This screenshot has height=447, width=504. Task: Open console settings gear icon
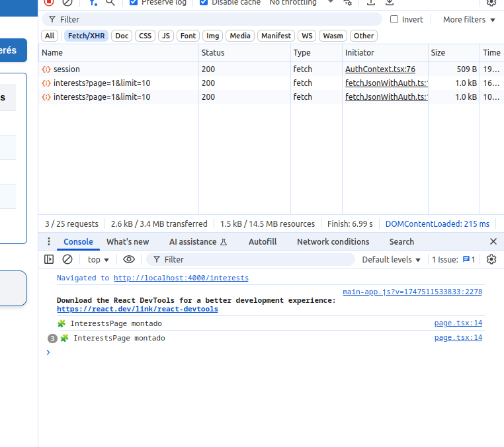(491, 260)
